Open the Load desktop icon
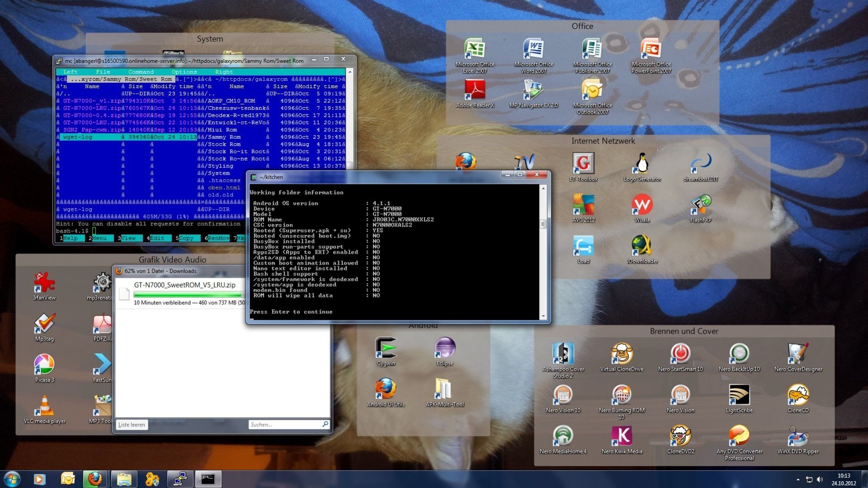Screen dimensions: 868x488 [x=583, y=249]
